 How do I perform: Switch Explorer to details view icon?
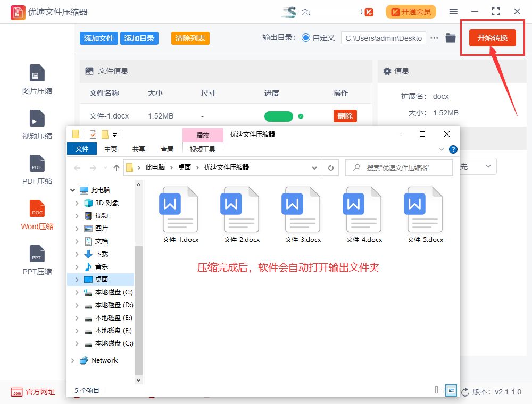click(439, 390)
